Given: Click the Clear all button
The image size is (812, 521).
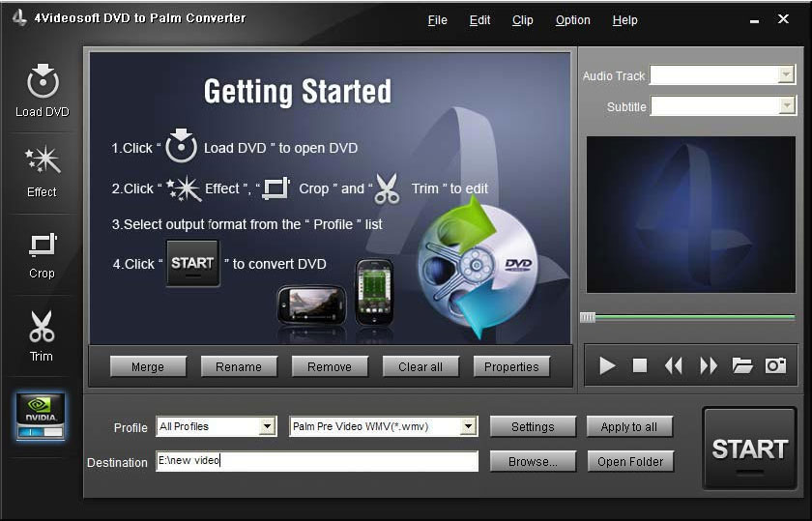Looking at the screenshot, I should point(420,366).
